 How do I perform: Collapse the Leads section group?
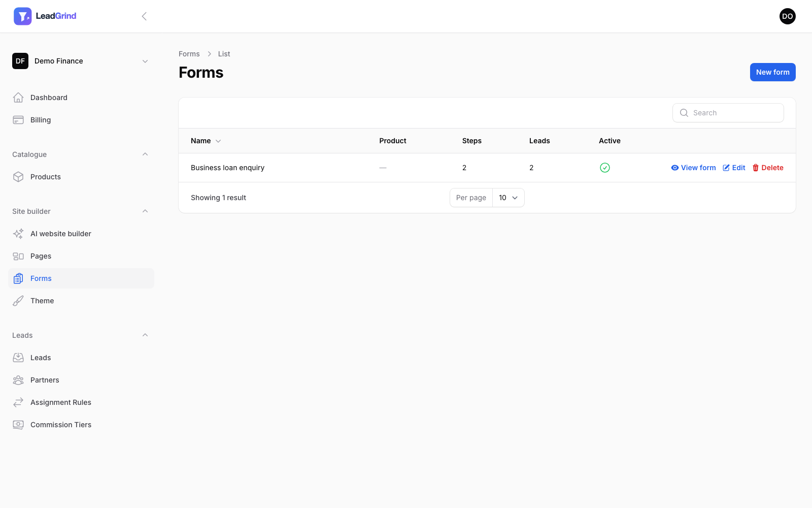(x=145, y=335)
